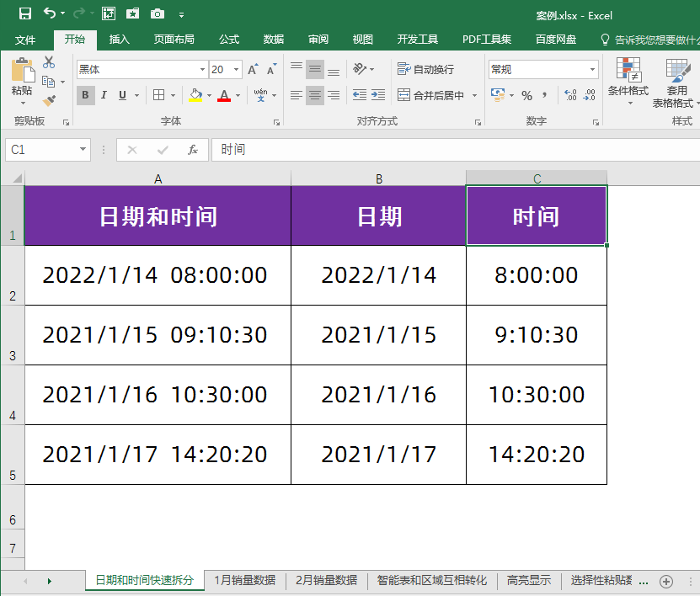Align text to the left
700x596 pixels.
tap(297, 95)
